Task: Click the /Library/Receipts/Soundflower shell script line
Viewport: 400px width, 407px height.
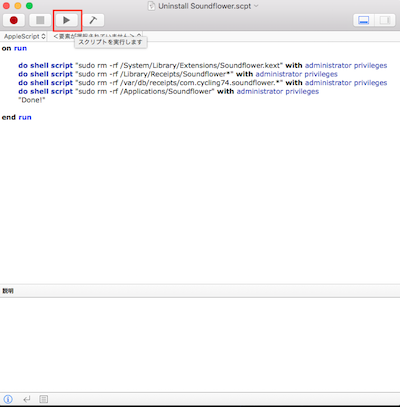Action: point(178,74)
